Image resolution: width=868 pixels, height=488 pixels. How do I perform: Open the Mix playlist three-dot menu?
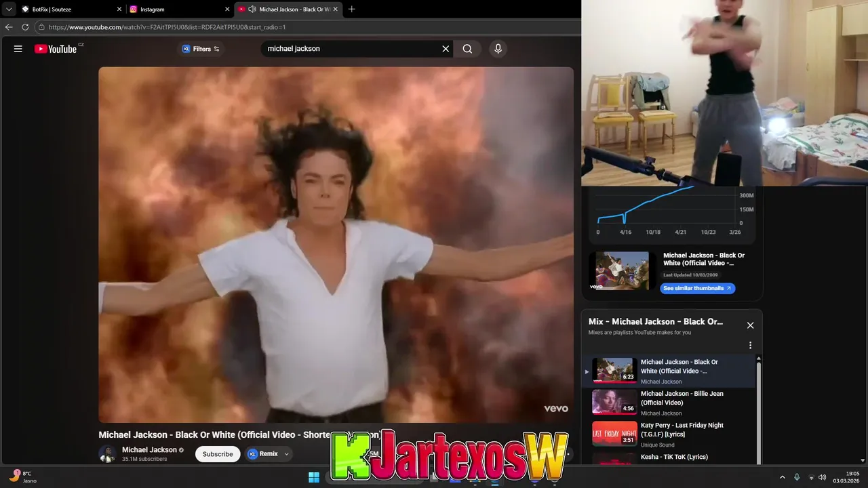[750, 345]
